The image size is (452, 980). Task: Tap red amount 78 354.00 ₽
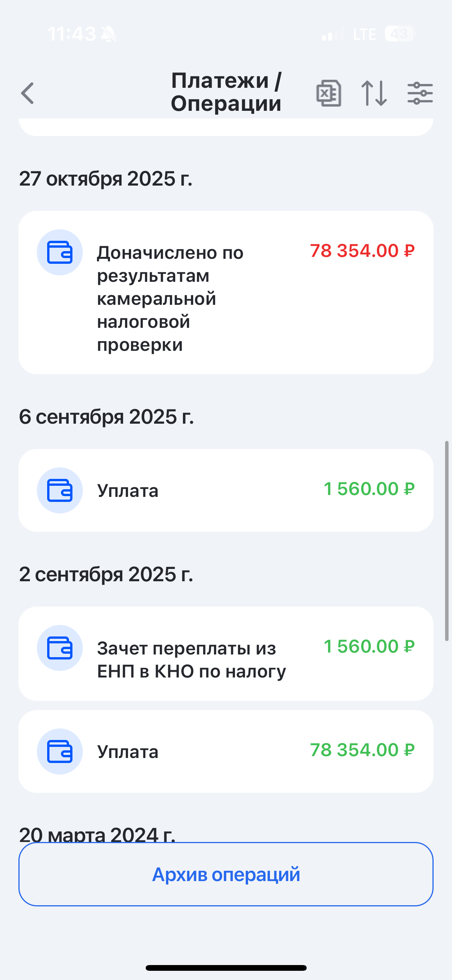pos(362,251)
